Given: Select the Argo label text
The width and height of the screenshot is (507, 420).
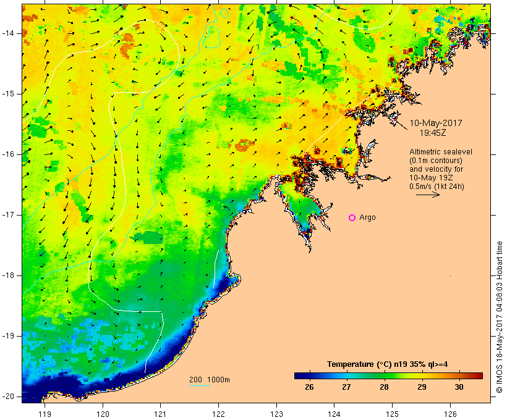Looking at the screenshot, I should [368, 218].
